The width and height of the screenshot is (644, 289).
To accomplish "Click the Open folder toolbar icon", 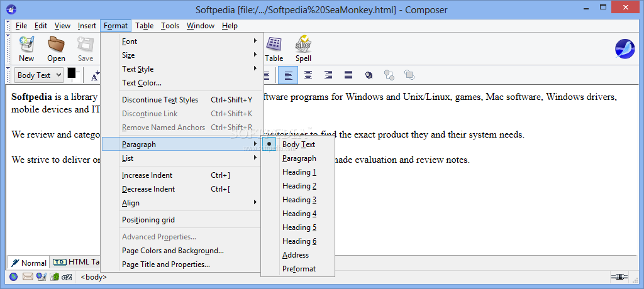I will point(56,44).
